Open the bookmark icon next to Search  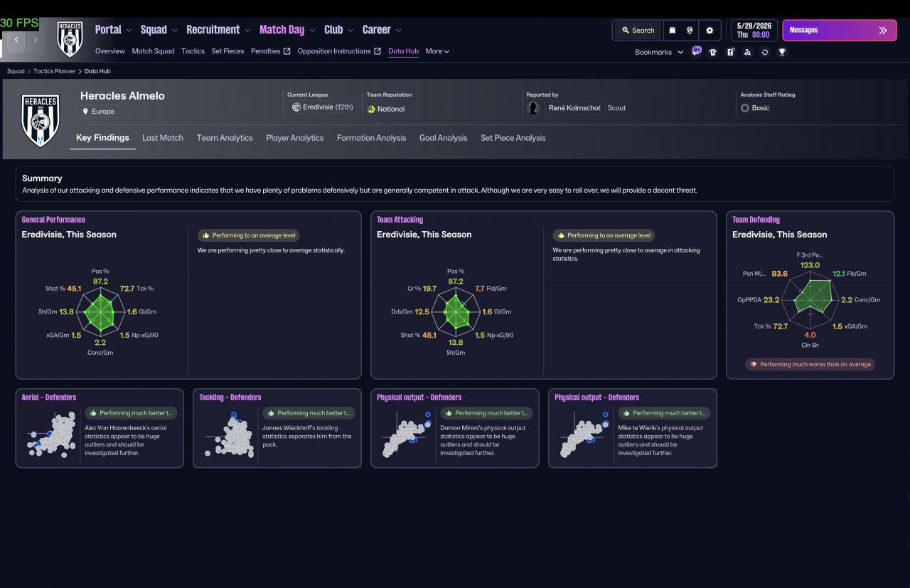(672, 31)
